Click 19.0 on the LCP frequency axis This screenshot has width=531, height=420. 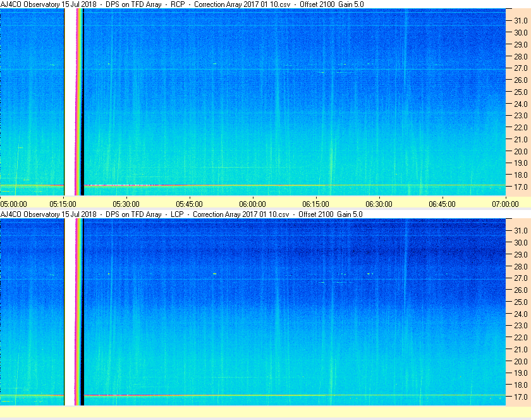[521, 373]
